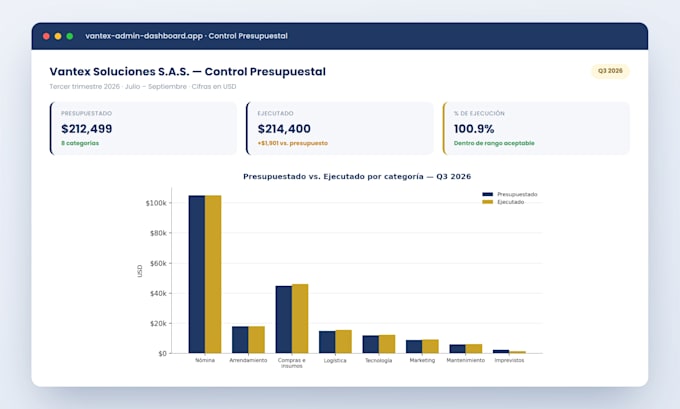This screenshot has width=680, height=409.
Task: Click Dentro de rango aceptable status
Action: coord(494,143)
